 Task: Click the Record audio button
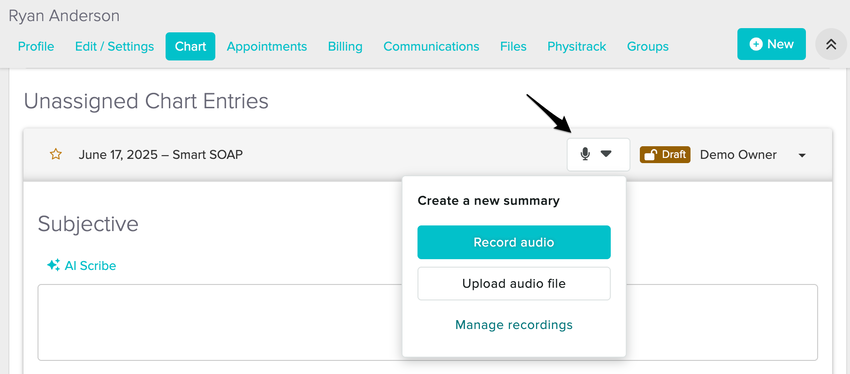[514, 242]
